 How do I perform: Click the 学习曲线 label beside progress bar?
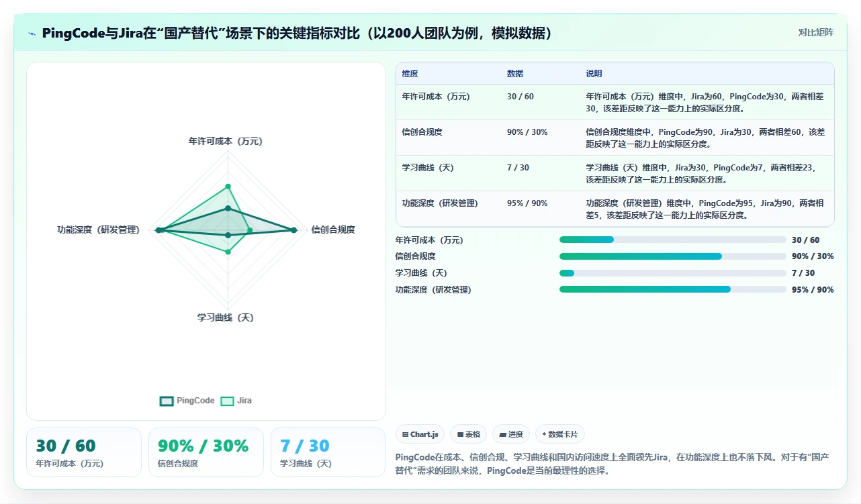[421, 273]
